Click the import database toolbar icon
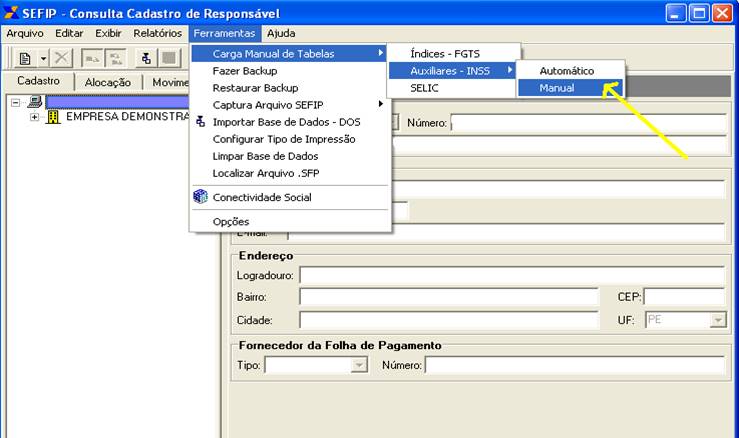739x438 pixels. click(147, 59)
